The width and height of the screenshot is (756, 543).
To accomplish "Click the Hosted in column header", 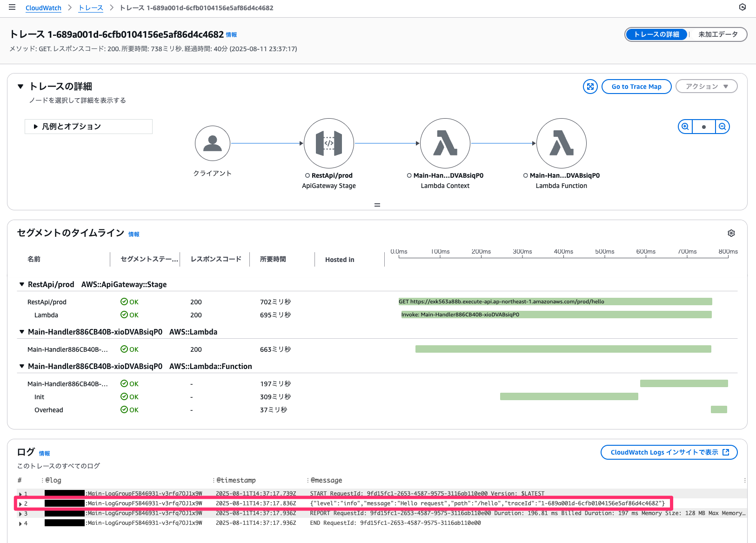I will pos(340,260).
